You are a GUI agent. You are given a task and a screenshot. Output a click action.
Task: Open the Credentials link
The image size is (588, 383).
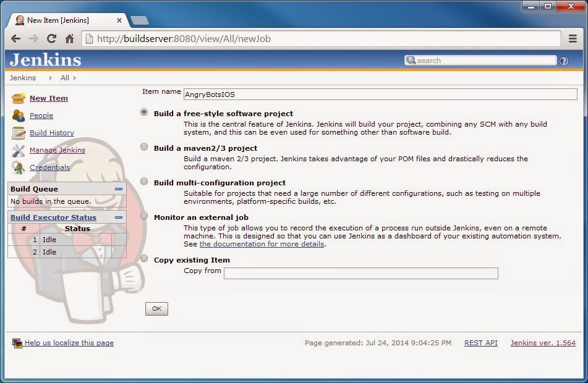tap(50, 167)
